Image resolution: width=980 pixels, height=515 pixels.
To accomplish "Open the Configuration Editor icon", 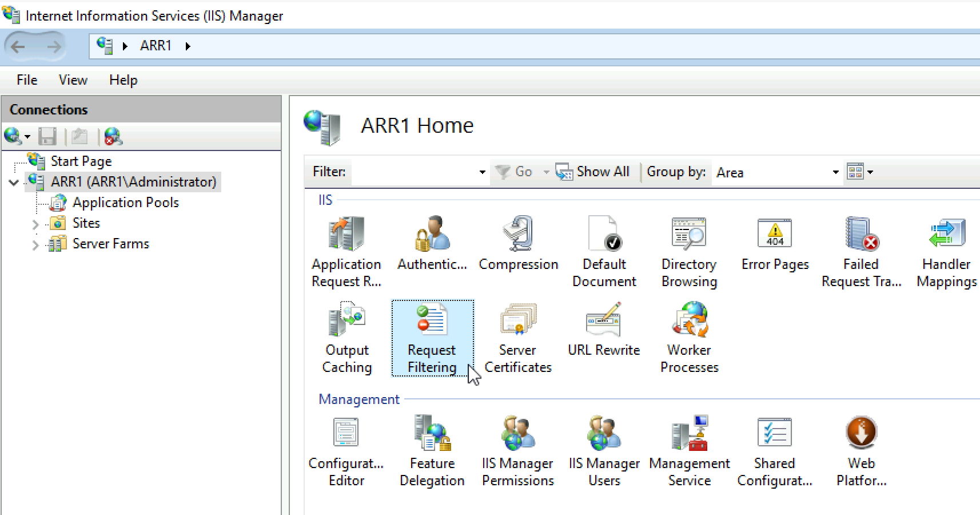I will pyautogui.click(x=346, y=451).
